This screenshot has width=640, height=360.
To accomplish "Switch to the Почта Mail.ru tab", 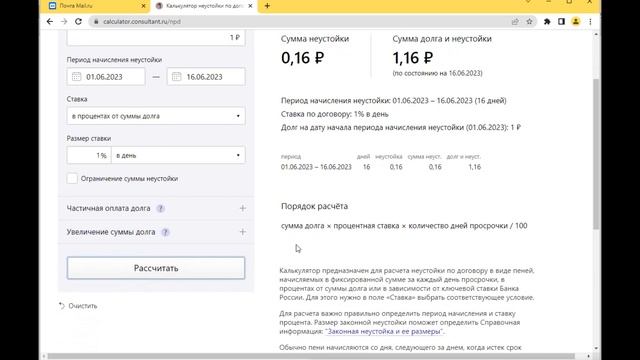I will 96,6.
